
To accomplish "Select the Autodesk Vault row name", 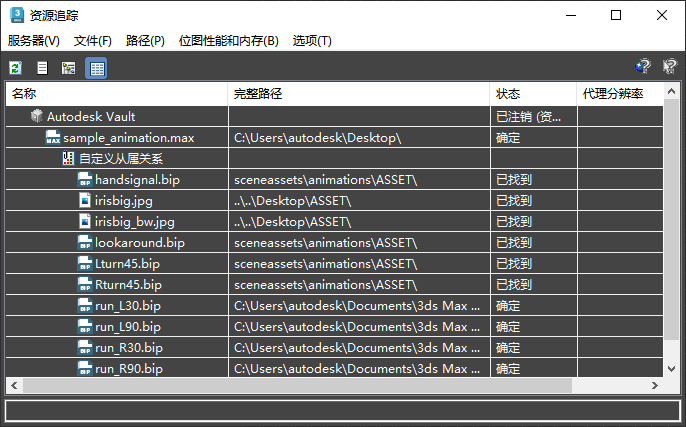I will point(91,117).
